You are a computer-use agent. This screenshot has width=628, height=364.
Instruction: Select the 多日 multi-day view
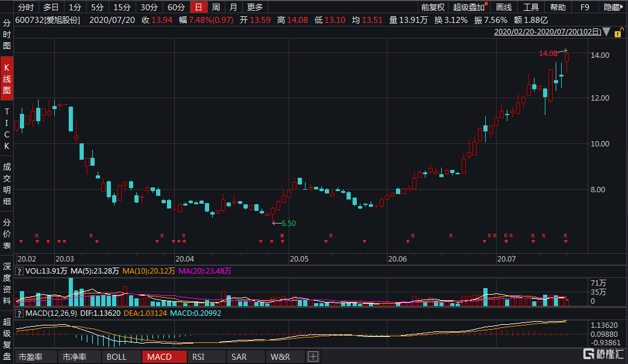pyautogui.click(x=51, y=7)
